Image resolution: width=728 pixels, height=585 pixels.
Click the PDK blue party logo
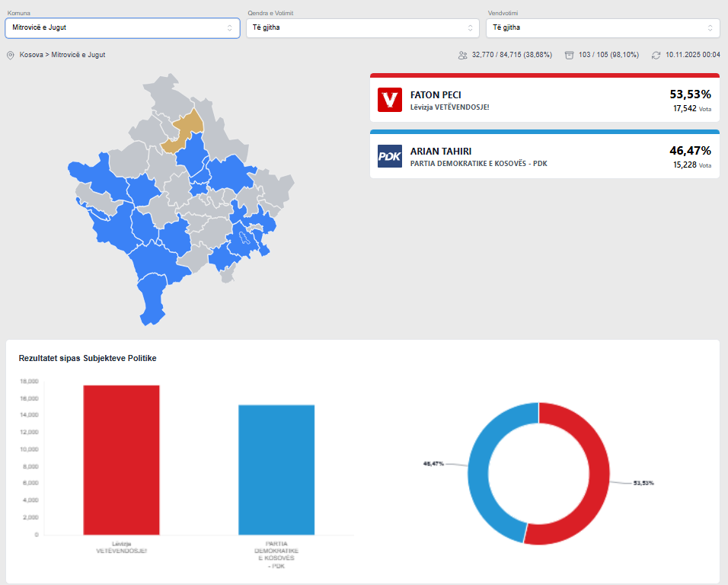click(389, 156)
